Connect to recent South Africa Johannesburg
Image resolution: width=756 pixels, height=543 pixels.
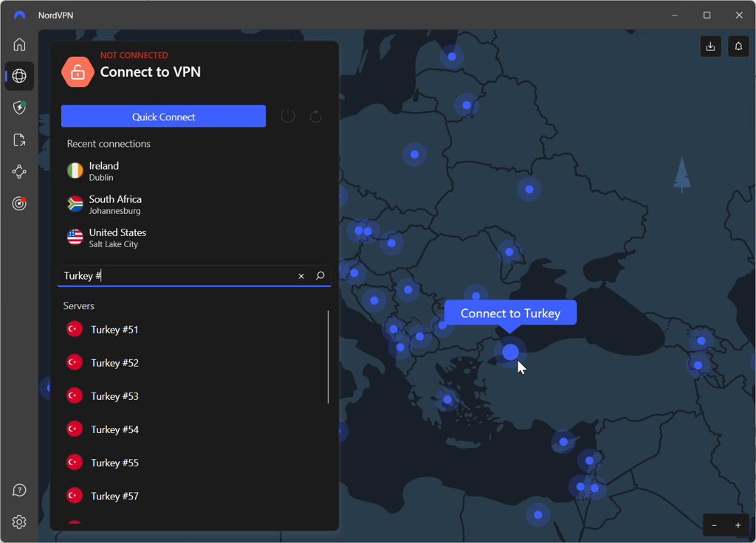pos(193,204)
